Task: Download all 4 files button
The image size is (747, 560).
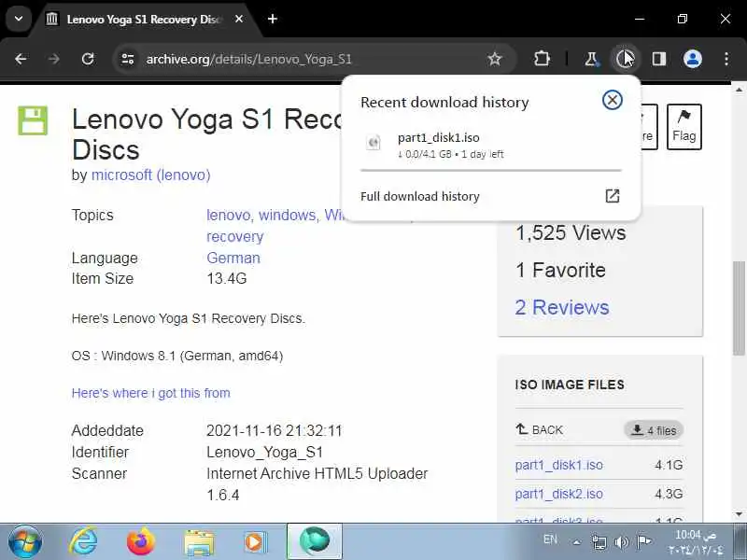Action: (654, 430)
